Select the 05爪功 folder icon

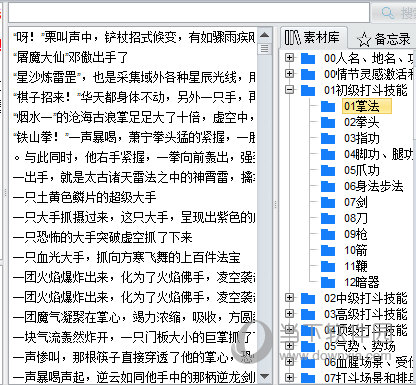(x=328, y=170)
